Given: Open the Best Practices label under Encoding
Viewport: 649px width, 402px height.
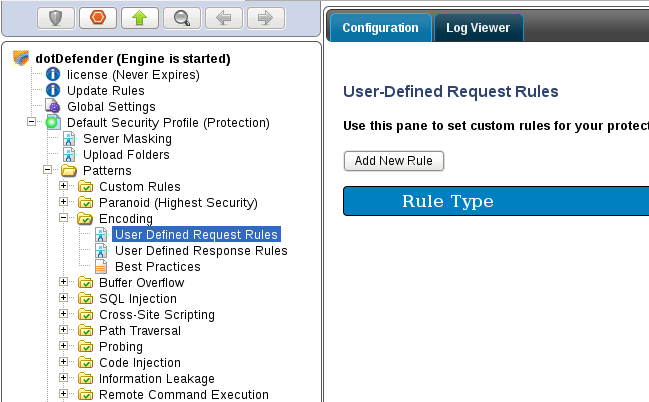Looking at the screenshot, I should click(158, 267).
